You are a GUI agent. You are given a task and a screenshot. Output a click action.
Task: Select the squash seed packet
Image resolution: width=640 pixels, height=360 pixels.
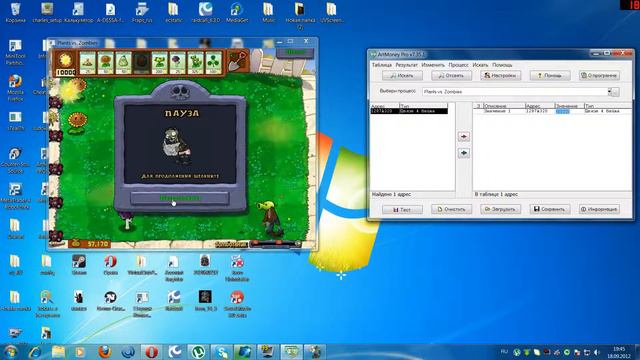(x=123, y=63)
